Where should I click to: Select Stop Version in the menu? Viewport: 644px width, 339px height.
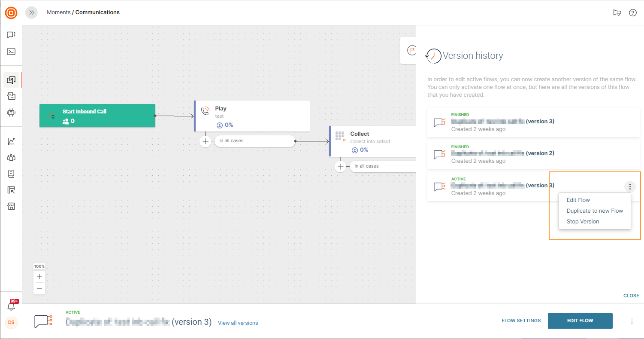click(x=583, y=222)
